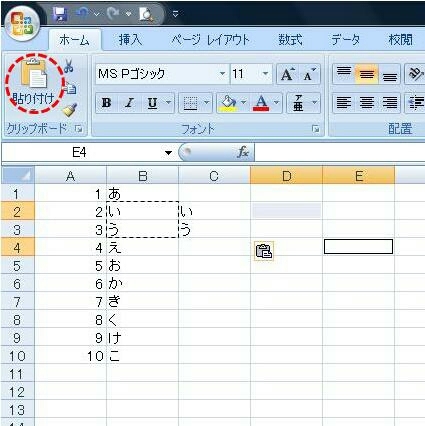Open the Font Color dropdown arrow
425x426 pixels.
276,103
